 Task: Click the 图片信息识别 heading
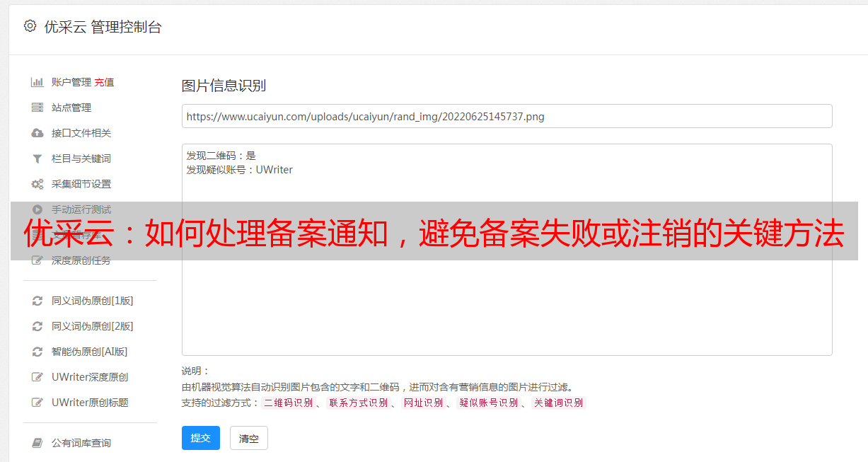(224, 86)
